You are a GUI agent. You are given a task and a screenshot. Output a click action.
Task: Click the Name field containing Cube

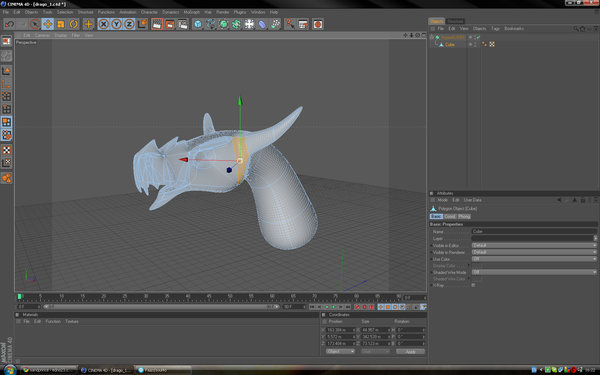(x=534, y=232)
